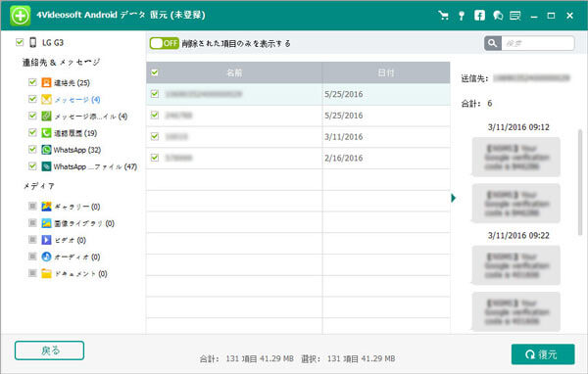The image size is (588, 374).
Task: Click the 復元 recover button
Action: point(543,354)
